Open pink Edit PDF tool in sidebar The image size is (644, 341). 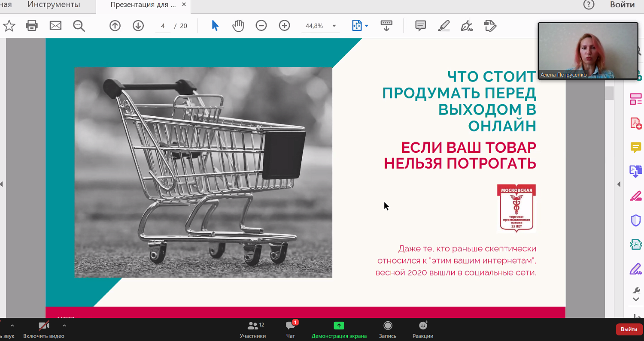(636, 196)
